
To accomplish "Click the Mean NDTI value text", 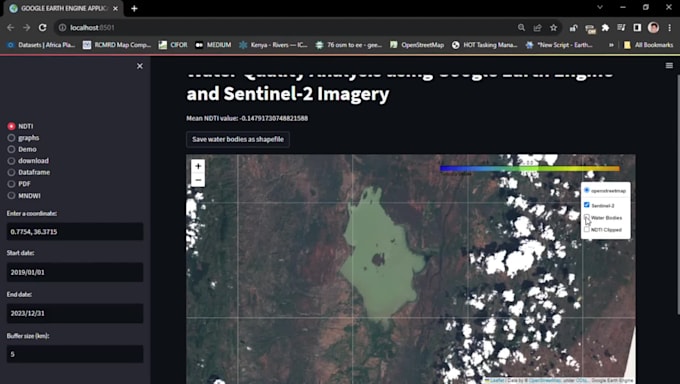I will (x=247, y=118).
